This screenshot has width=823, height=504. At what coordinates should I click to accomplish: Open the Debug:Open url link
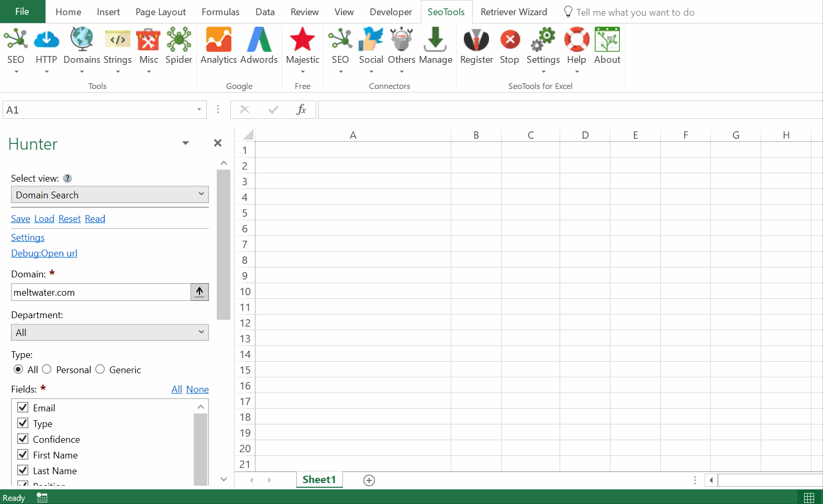pos(45,253)
